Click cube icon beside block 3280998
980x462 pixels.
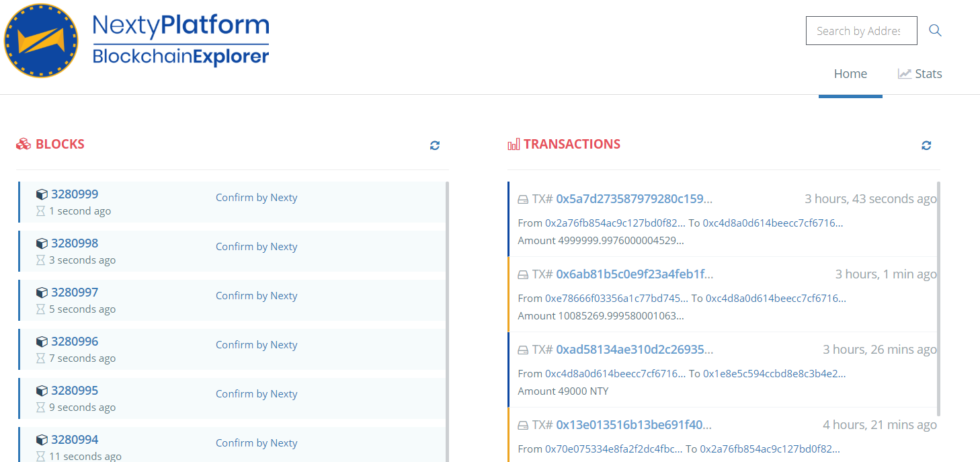point(42,243)
